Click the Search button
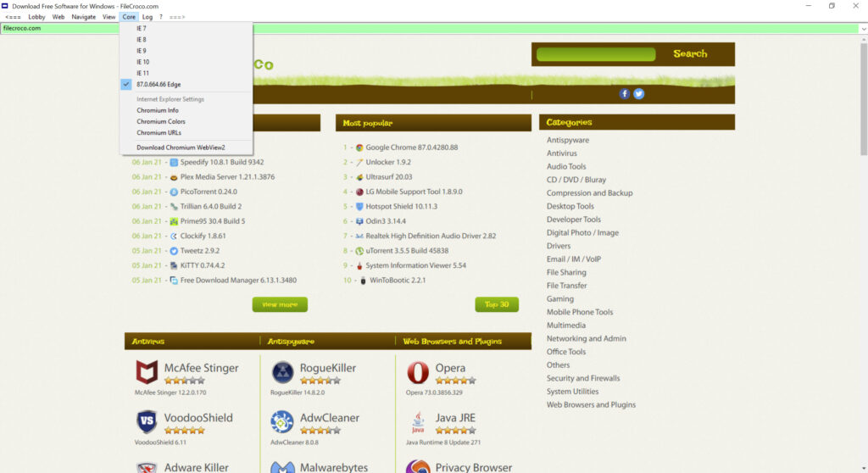The height and width of the screenshot is (473, 868). 690,53
